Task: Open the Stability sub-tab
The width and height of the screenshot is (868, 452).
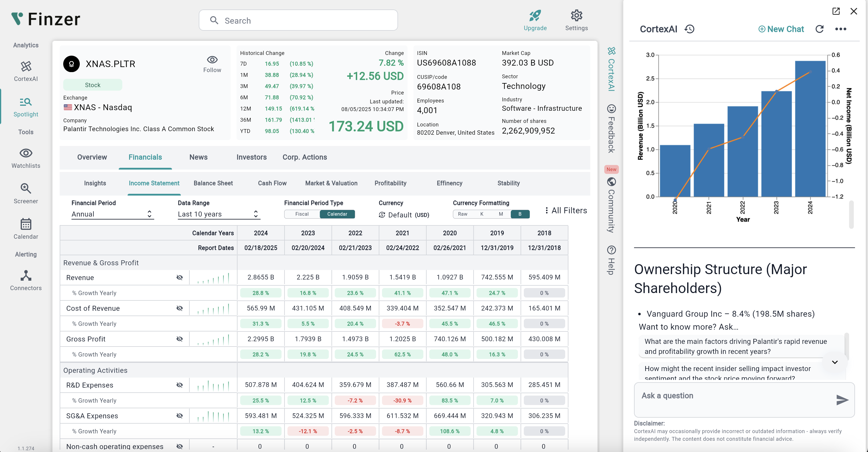Action: point(508,183)
